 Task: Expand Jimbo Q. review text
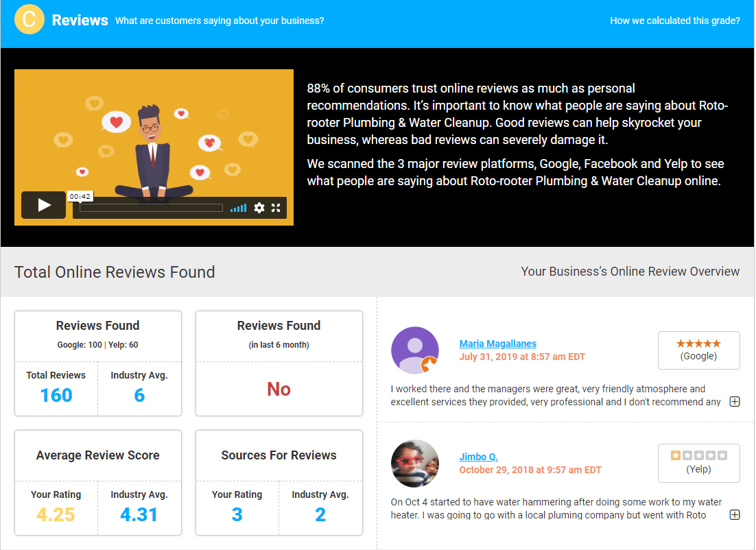[x=735, y=515]
